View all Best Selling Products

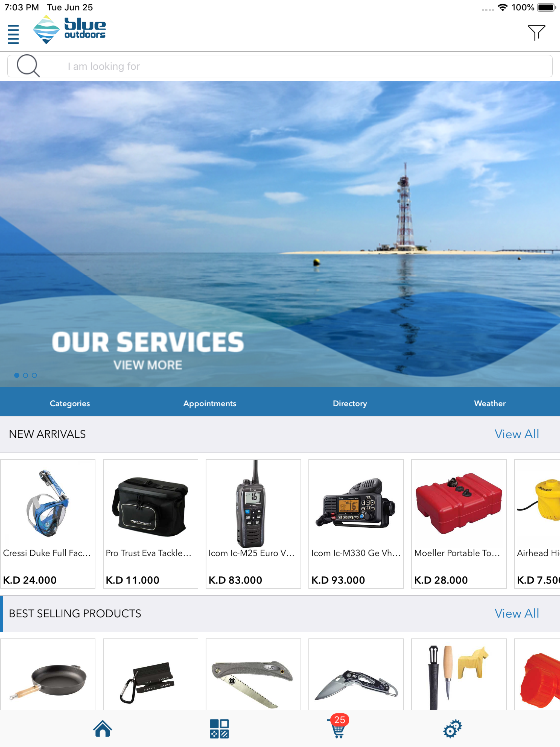coord(517,613)
